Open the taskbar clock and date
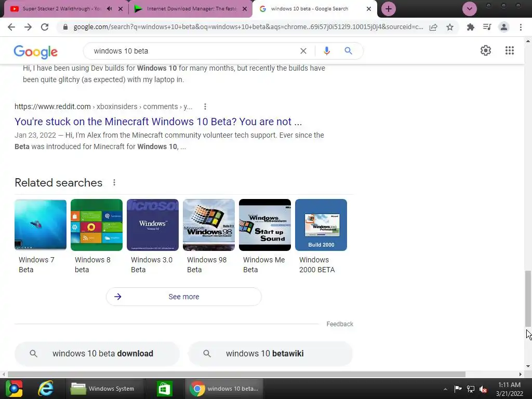Screen dimensions: 532x399 509,389
